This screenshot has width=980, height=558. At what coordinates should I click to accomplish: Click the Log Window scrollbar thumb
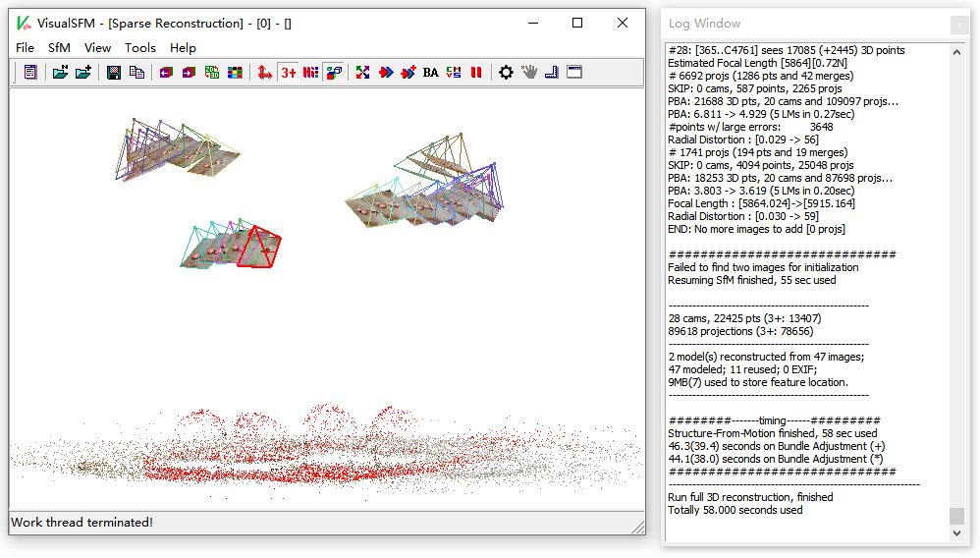click(x=956, y=516)
